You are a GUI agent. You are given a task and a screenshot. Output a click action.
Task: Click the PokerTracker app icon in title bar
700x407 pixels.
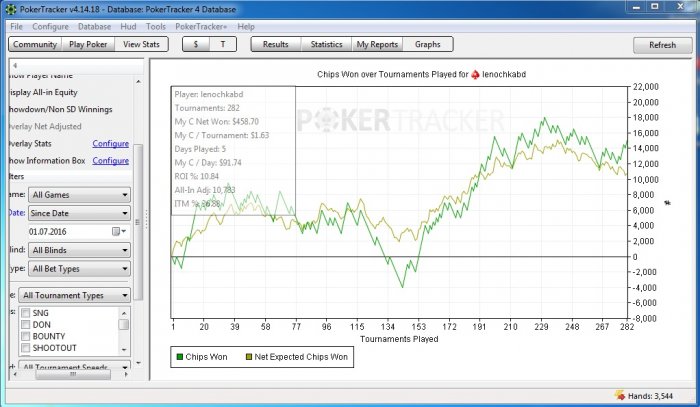click(11, 9)
